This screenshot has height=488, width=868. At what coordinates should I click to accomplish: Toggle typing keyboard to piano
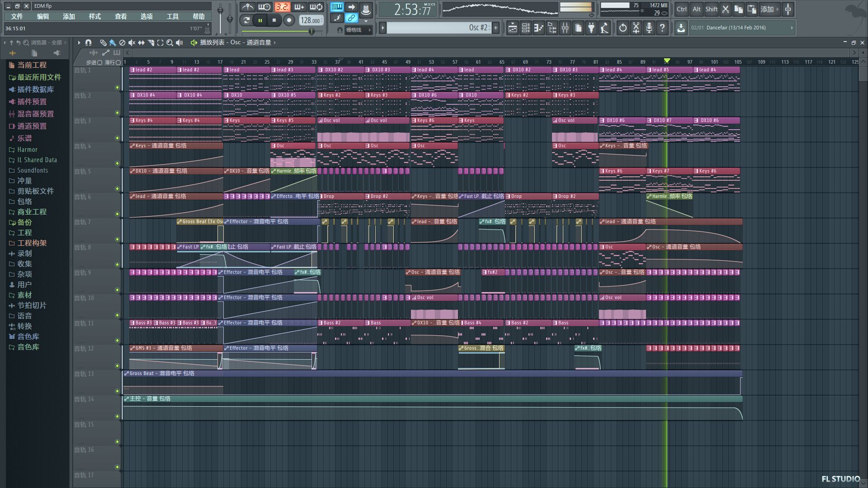[x=337, y=7]
